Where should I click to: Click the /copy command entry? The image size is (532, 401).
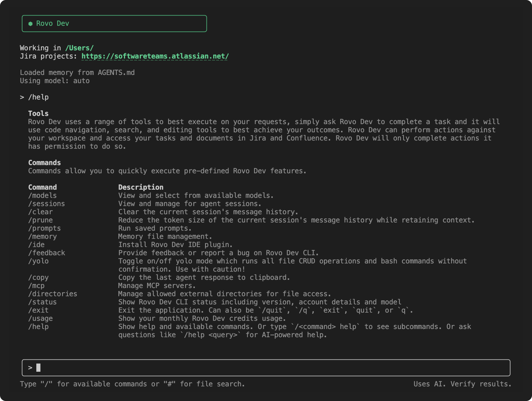pos(38,277)
